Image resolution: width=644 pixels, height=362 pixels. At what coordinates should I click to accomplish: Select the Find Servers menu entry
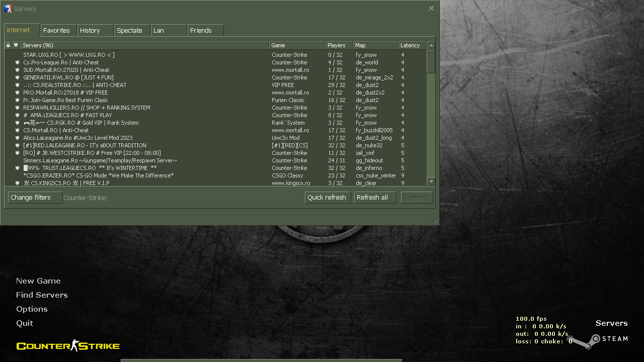pos(42,295)
